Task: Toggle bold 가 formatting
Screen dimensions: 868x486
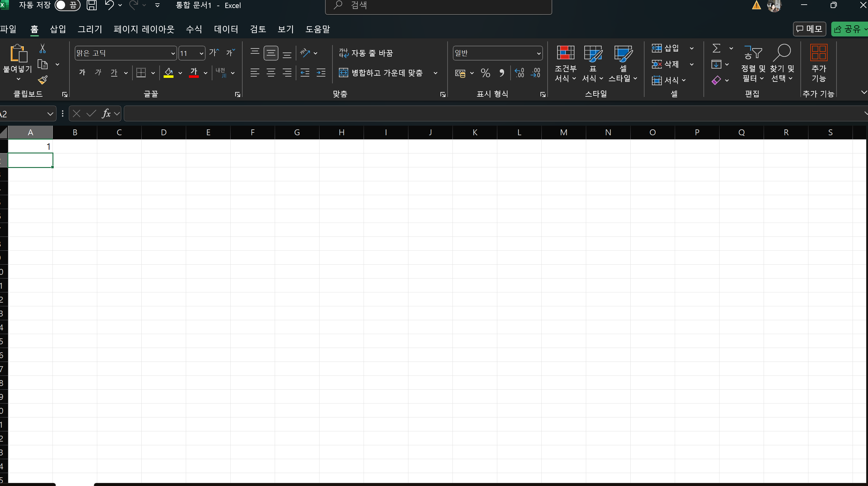Action: click(x=82, y=73)
